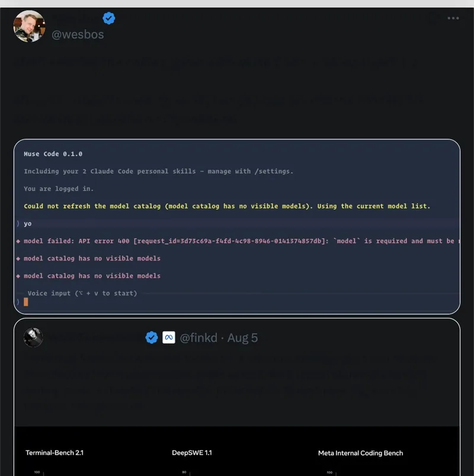The height and width of the screenshot is (476, 474).
Task: Click the 'Aug 5' date of quoted tweet
Action: [x=242, y=338]
